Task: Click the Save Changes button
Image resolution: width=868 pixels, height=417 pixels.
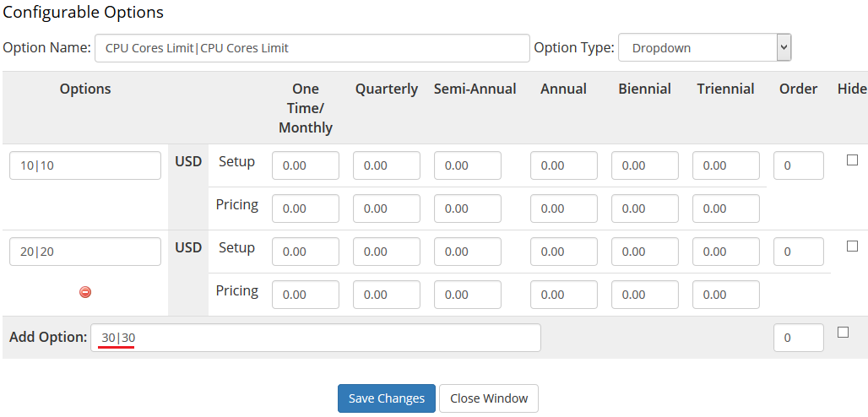Action: click(387, 398)
